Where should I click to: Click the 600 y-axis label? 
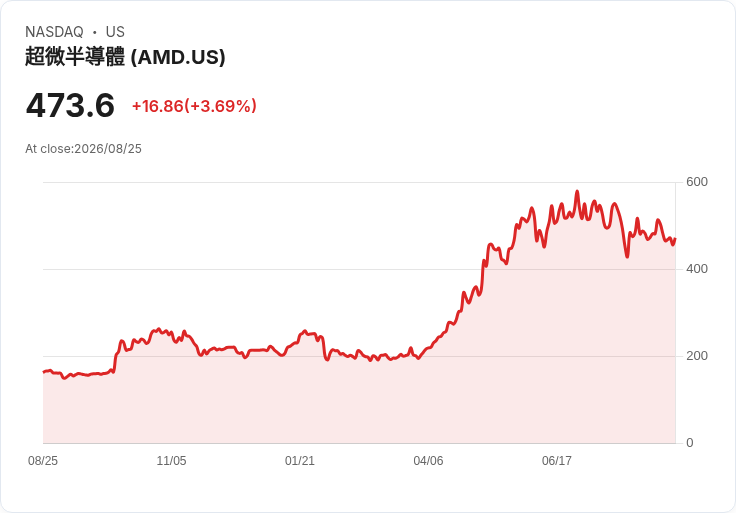(x=697, y=182)
